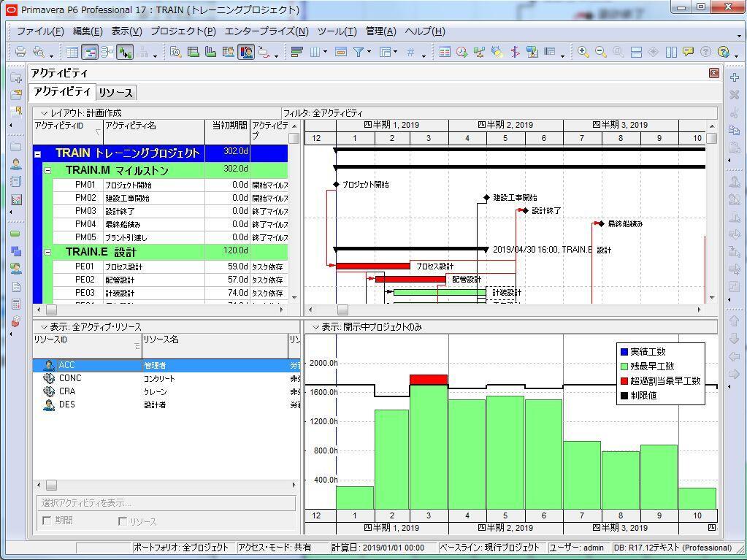
Task: Click the 建設工事開始 milestone diamond
Action: tap(486, 198)
